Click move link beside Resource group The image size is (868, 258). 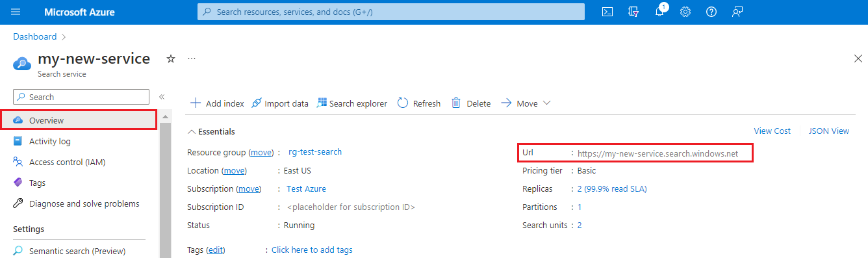[x=262, y=152]
